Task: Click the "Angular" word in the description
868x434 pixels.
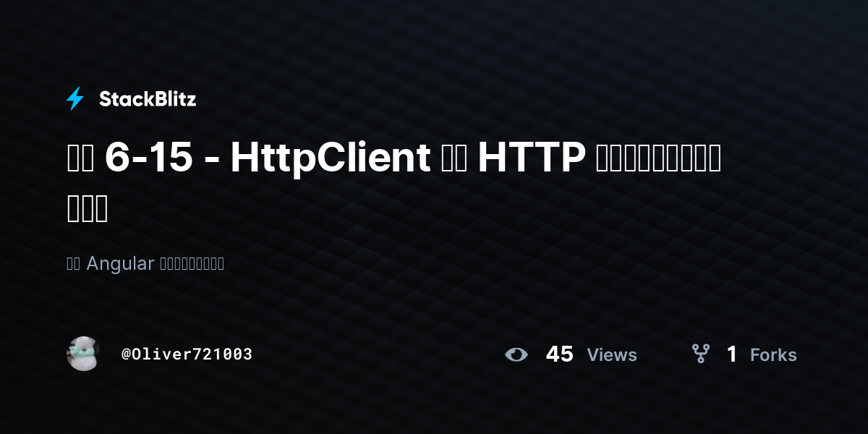Action: click(120, 263)
